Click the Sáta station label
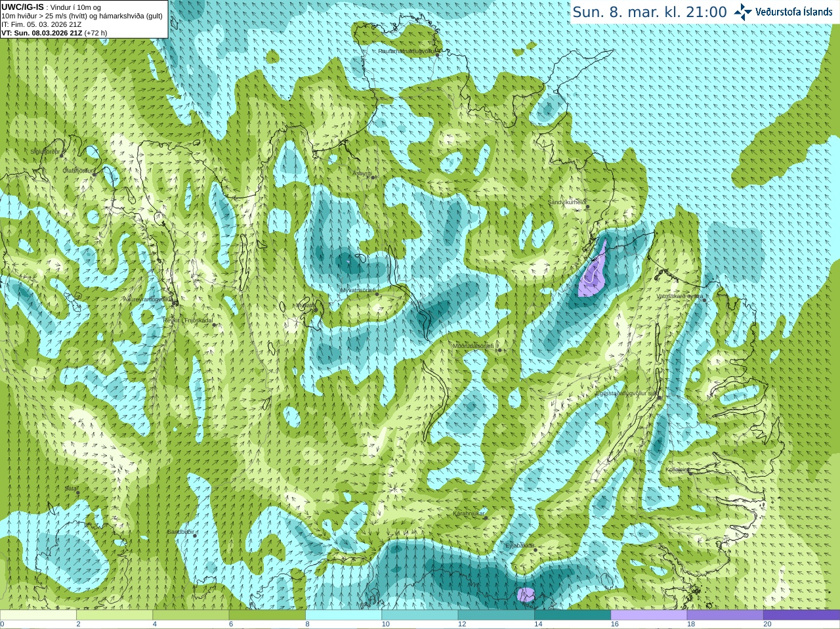The width and height of the screenshot is (840, 629). [70, 488]
